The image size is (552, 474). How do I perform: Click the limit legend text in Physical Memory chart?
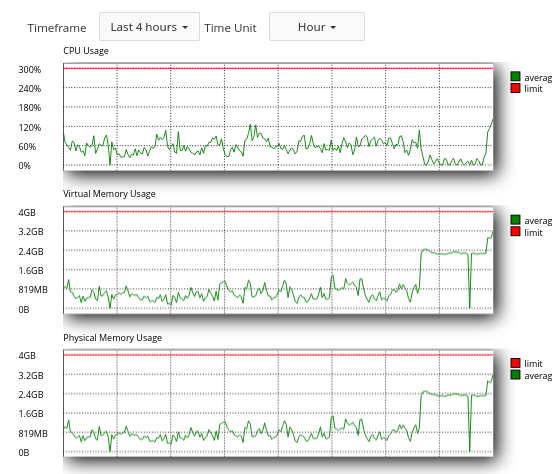point(533,363)
